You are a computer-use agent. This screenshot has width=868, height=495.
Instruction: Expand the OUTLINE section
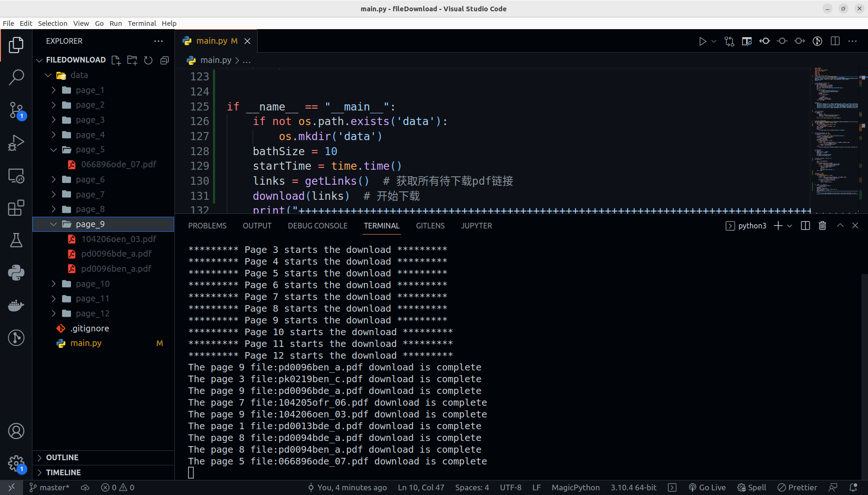(62, 457)
